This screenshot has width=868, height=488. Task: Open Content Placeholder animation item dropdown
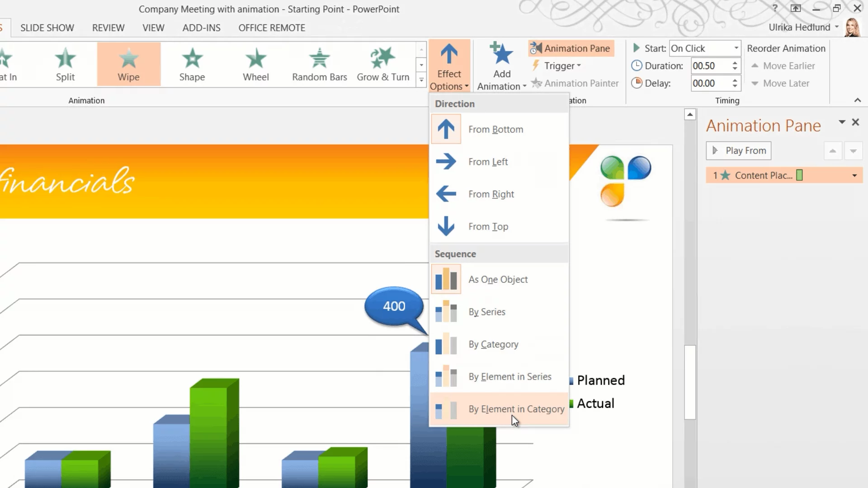(854, 176)
